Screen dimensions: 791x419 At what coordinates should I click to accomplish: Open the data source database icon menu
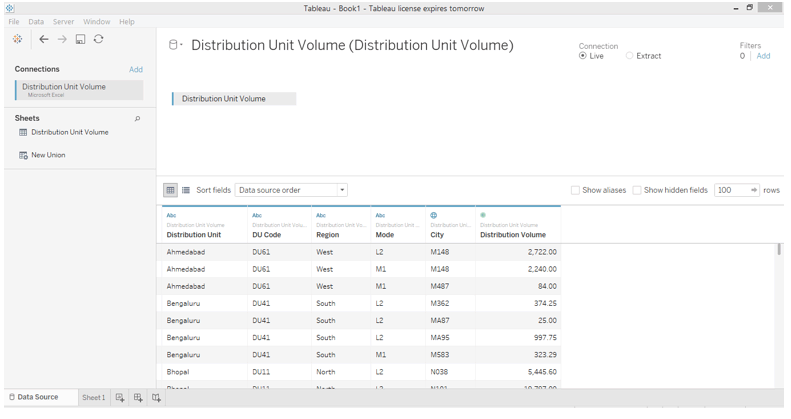click(x=175, y=45)
